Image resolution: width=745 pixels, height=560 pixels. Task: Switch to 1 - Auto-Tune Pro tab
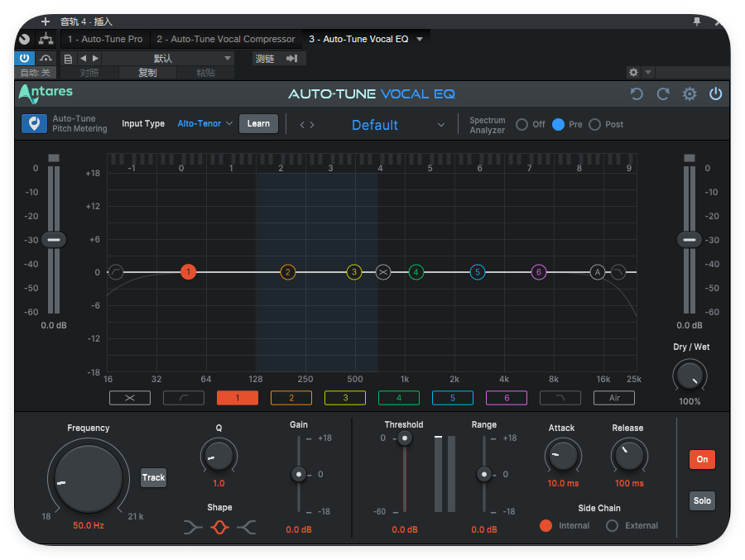click(105, 39)
